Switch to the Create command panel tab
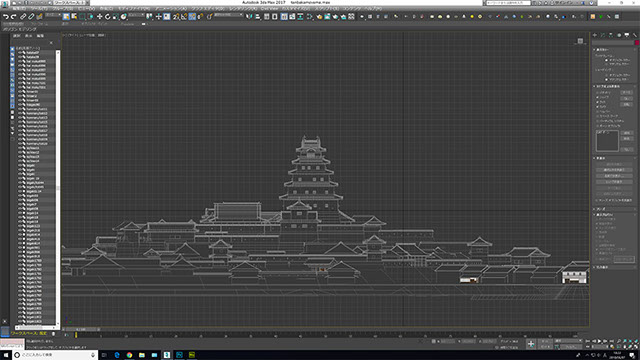 click(595, 36)
